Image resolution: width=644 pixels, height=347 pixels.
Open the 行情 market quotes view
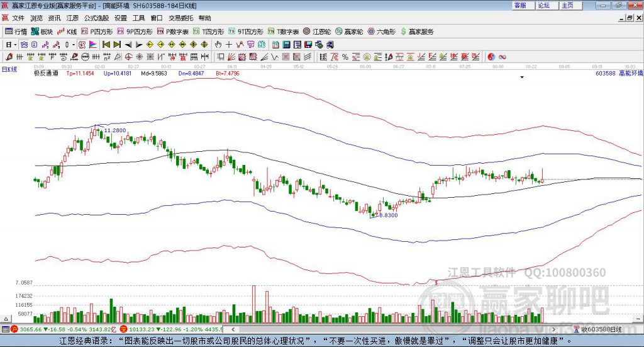tap(16, 31)
